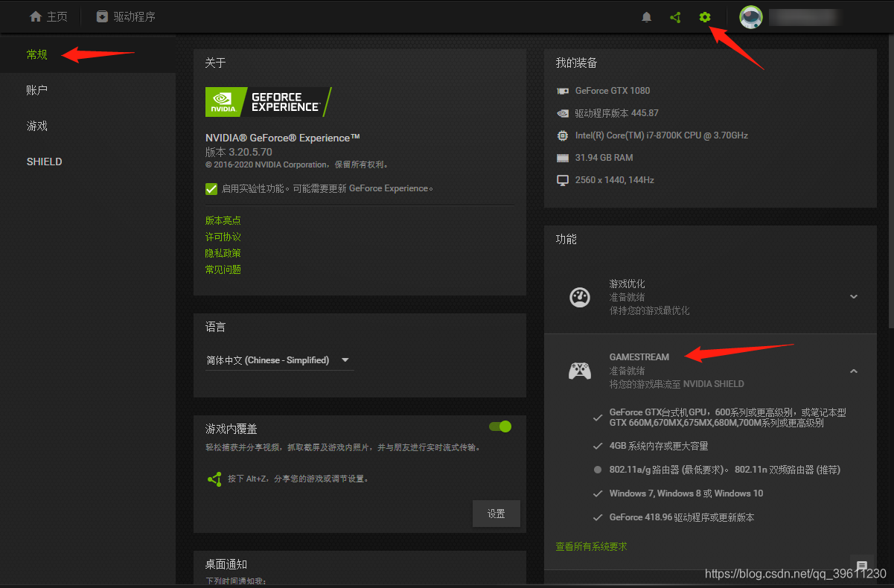Click the 版本 3.20.5.70 text
The height and width of the screenshot is (588, 894).
click(239, 152)
